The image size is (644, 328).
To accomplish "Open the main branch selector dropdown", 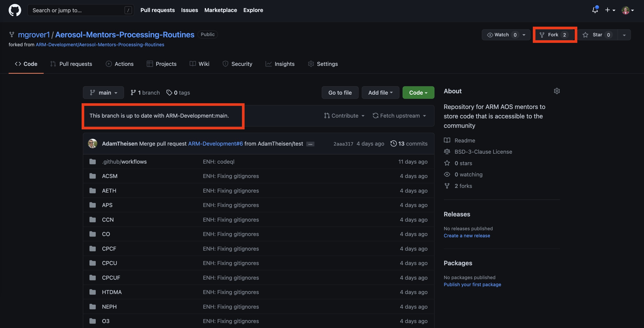I will click(x=103, y=93).
